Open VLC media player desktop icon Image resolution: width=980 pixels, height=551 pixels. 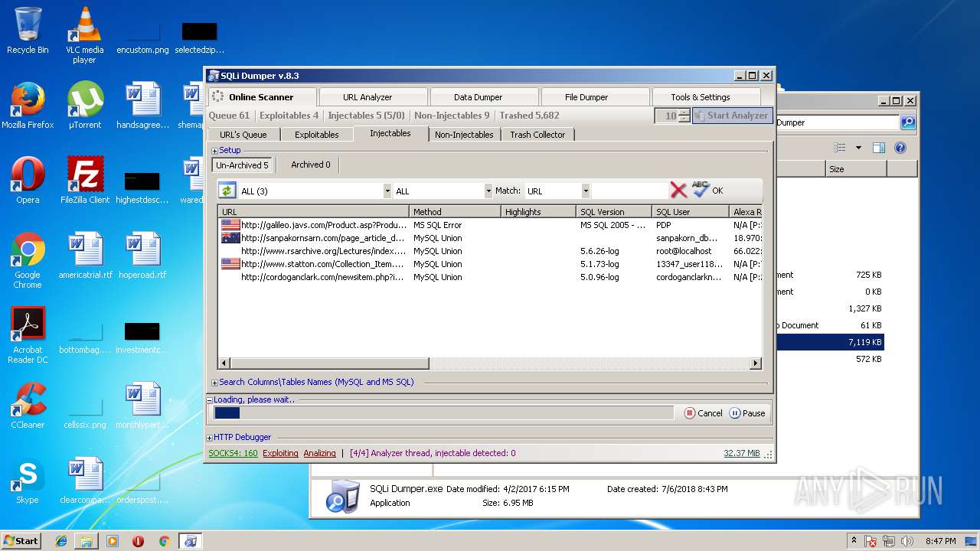(x=84, y=35)
